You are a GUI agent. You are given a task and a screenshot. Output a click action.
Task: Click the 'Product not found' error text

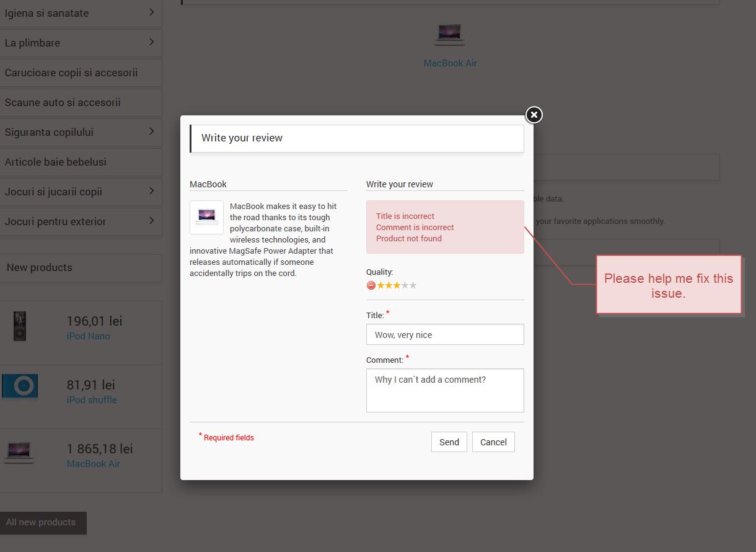(x=409, y=239)
